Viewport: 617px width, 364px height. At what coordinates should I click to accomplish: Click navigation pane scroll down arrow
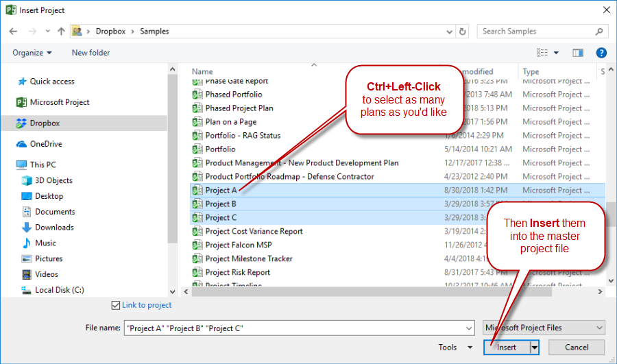172,291
